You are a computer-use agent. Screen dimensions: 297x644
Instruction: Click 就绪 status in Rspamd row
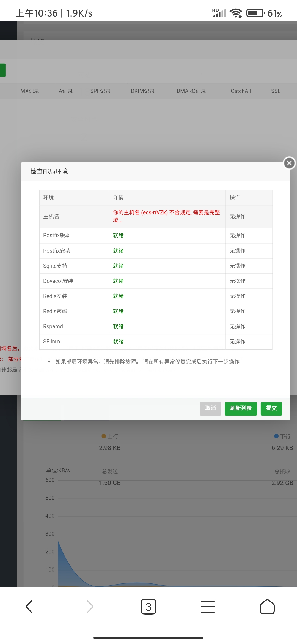[x=118, y=326]
